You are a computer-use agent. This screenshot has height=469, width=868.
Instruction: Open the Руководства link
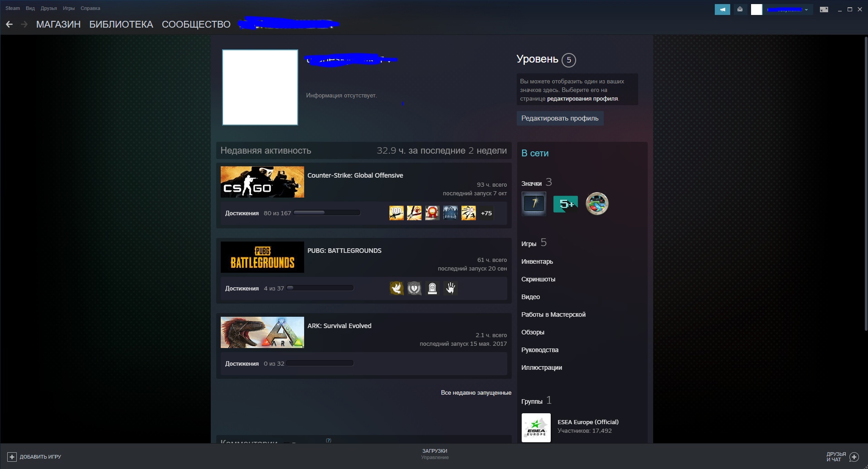(540, 350)
